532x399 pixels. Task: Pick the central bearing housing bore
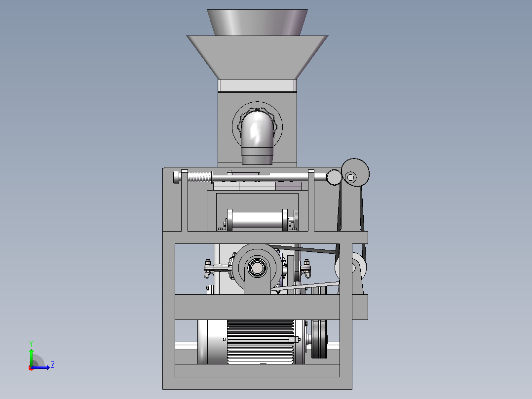[x=257, y=268]
